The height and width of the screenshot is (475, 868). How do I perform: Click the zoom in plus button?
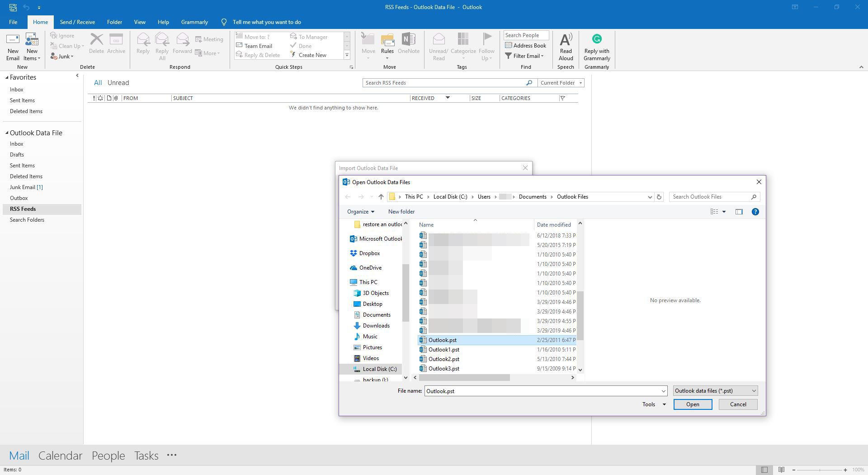845,470
